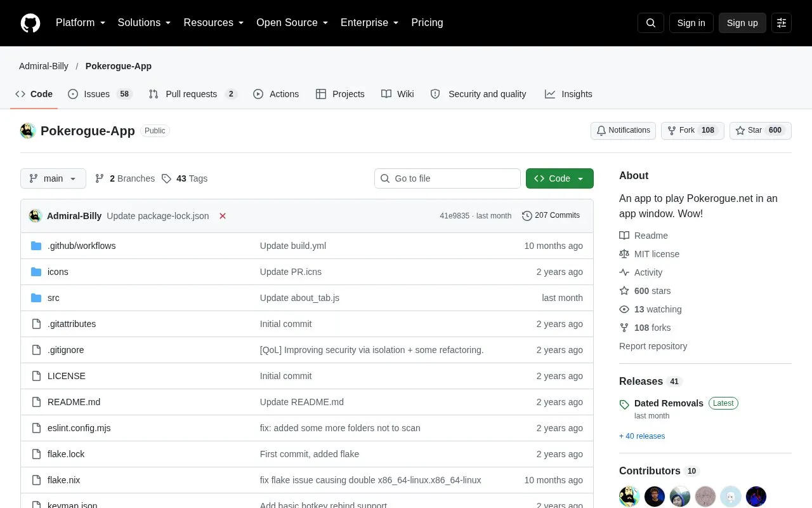The height and width of the screenshot is (508, 812).
Task: Click the Sign in button
Action: (x=691, y=23)
